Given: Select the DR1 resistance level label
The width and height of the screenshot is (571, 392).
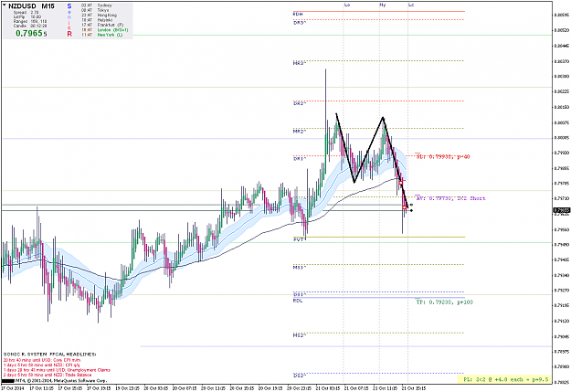Looking at the screenshot, I should point(300,159).
